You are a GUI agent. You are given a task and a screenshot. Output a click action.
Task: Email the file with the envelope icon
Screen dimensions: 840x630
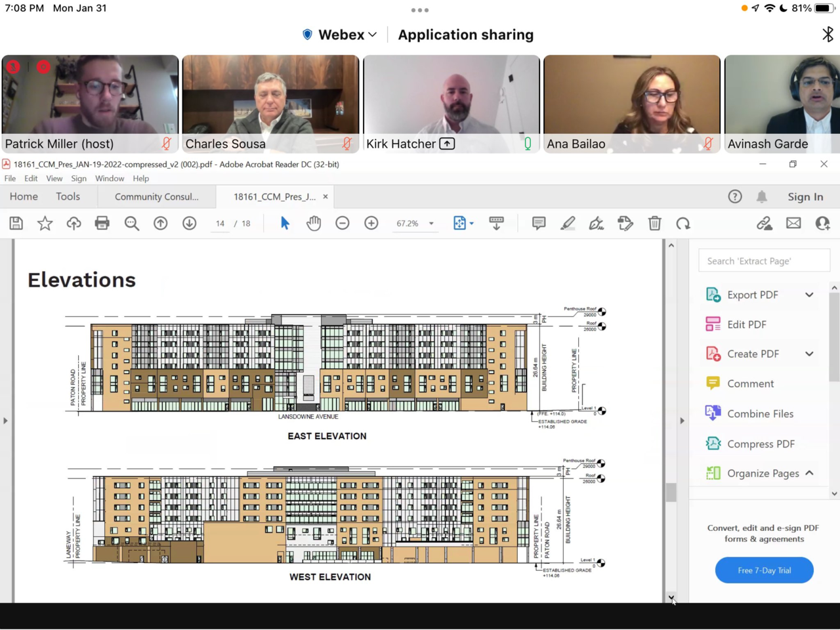coord(793,223)
